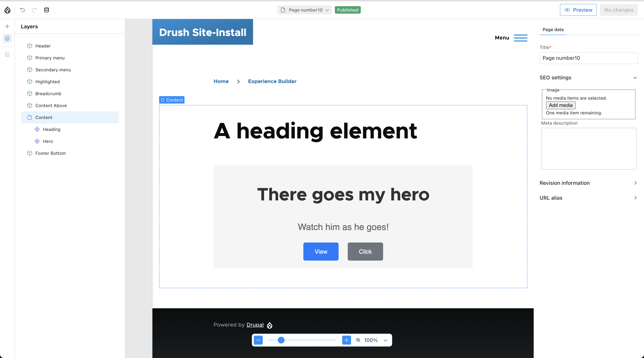The height and width of the screenshot is (358, 644).
Task: Select the Layers panel sidebar icon
Action: point(7,39)
